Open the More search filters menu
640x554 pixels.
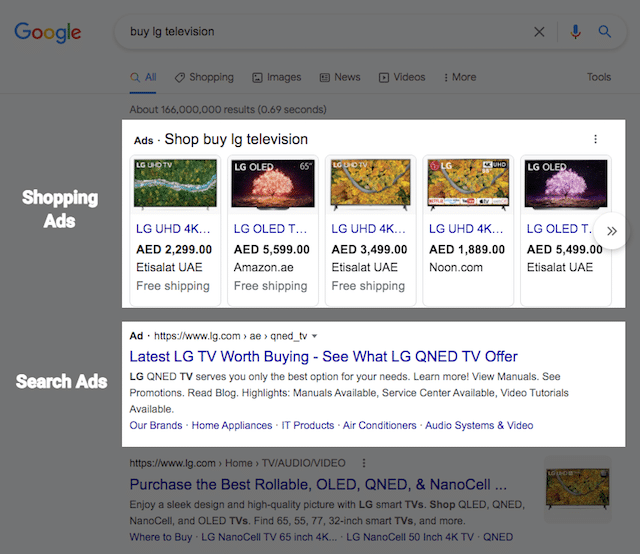pos(459,77)
